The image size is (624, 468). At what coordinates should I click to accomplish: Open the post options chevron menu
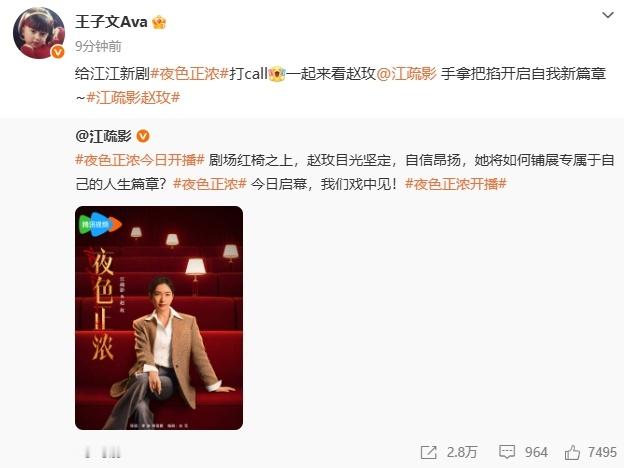pyautogui.click(x=608, y=16)
